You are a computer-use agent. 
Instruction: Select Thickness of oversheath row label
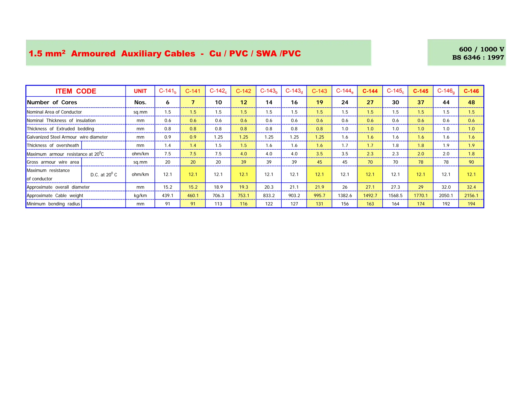(53, 145)
